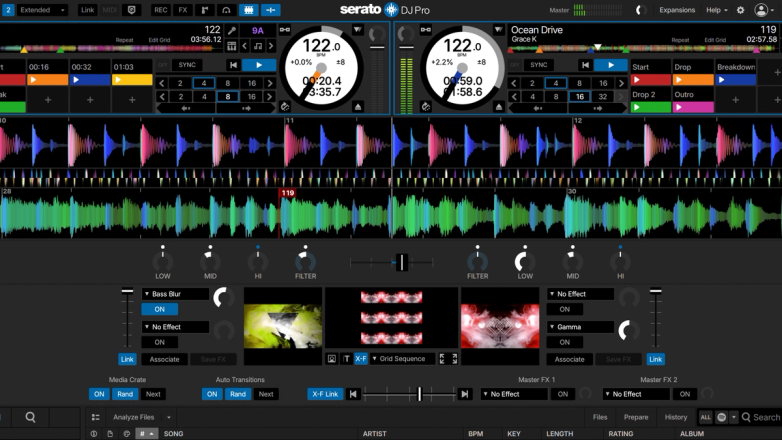Eject the Ocean Drive track from right deck
This screenshot has width=782, height=440.
[499, 107]
